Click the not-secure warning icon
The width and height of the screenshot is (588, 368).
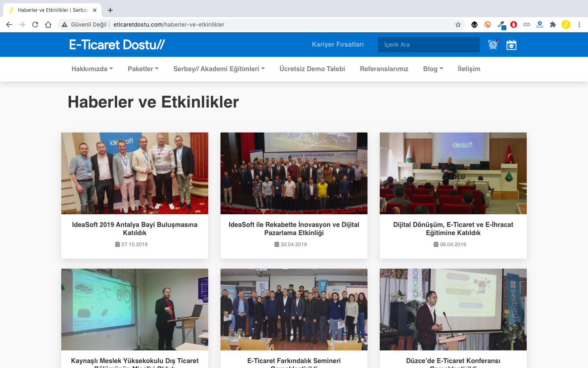(x=65, y=25)
